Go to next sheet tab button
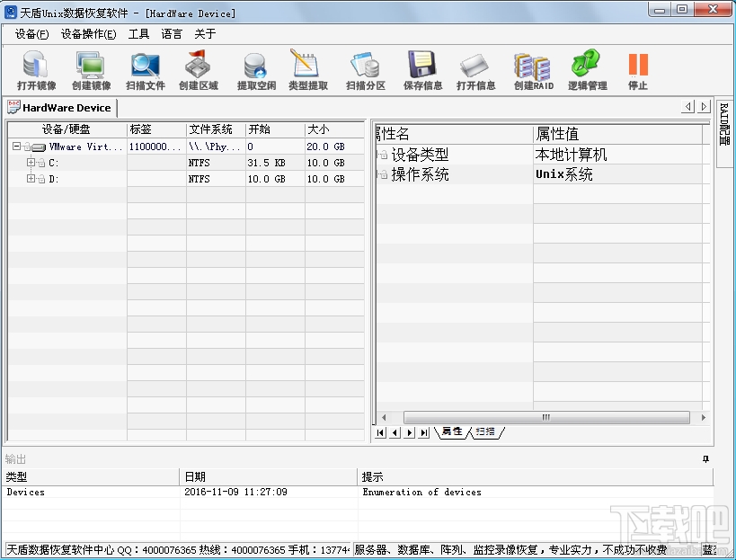The width and height of the screenshot is (736, 560). [410, 432]
